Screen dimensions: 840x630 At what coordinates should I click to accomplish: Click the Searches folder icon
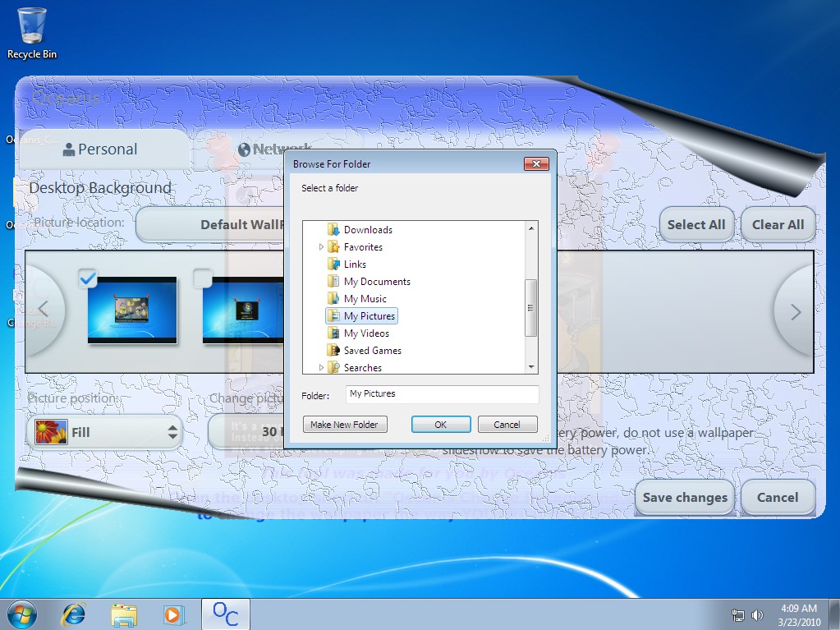tap(333, 367)
